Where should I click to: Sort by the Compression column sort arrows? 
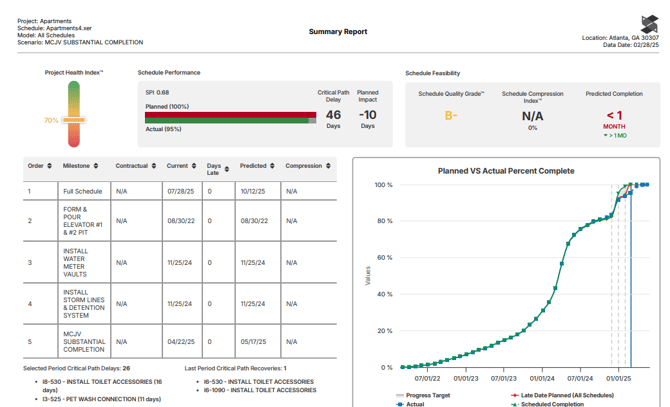click(328, 166)
